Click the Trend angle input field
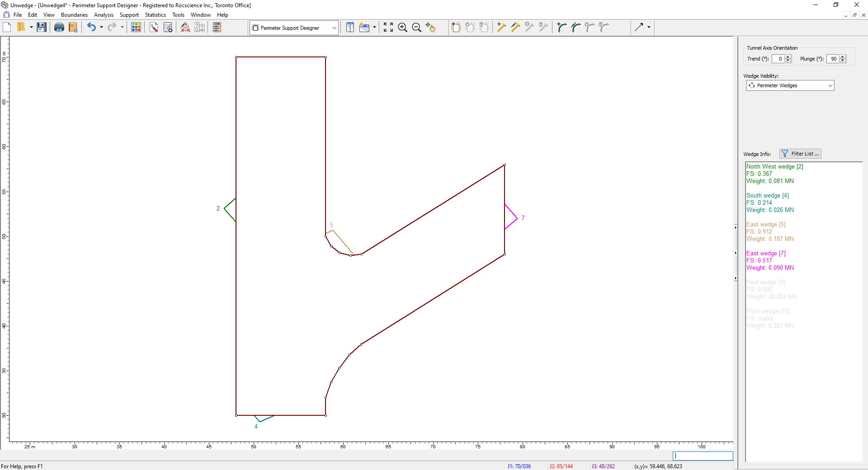The width and height of the screenshot is (868, 470). 778,59
